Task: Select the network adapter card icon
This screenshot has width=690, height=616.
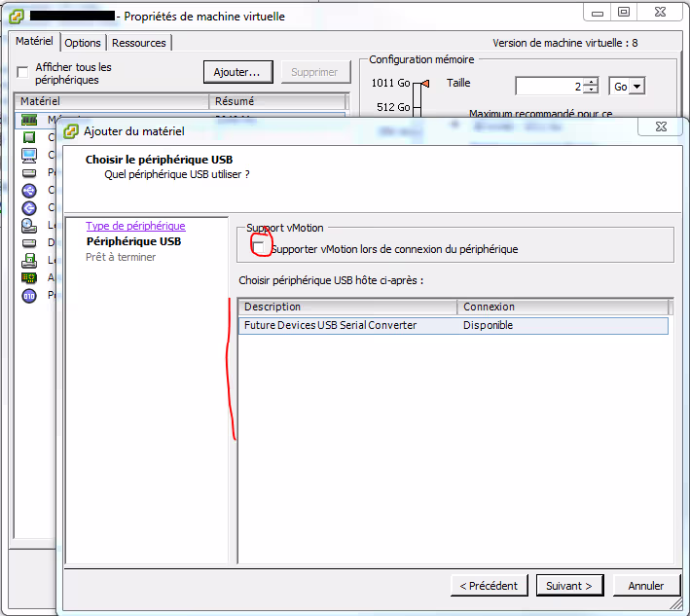Action: 28,277
